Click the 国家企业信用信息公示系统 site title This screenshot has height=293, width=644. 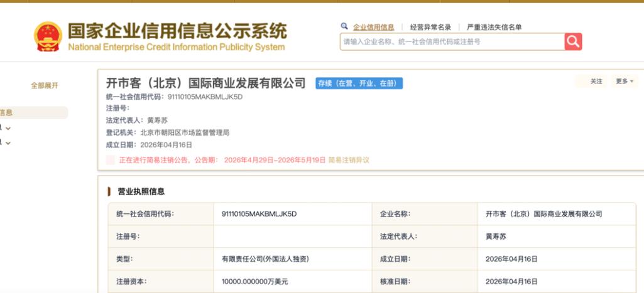click(177, 30)
